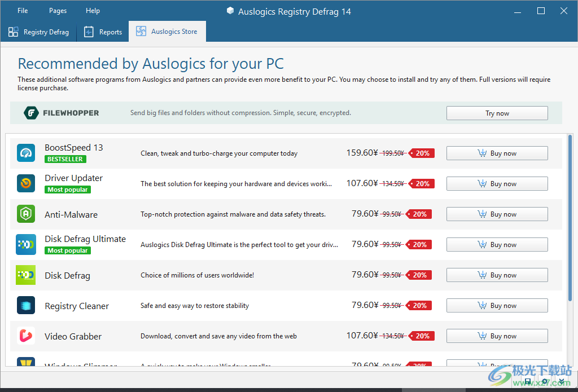This screenshot has width=578, height=392.
Task: Click the 20% discount badge for Driver Updater
Action: click(421, 183)
